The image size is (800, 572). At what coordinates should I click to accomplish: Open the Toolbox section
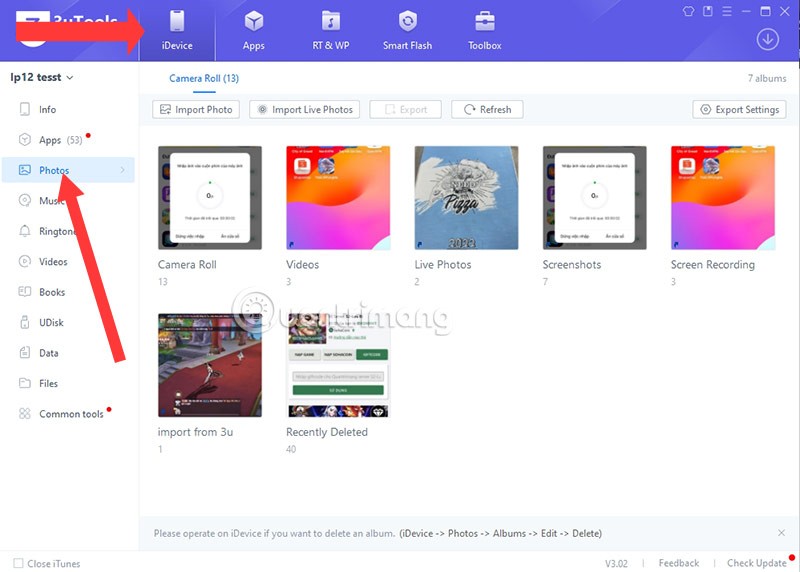[485, 30]
